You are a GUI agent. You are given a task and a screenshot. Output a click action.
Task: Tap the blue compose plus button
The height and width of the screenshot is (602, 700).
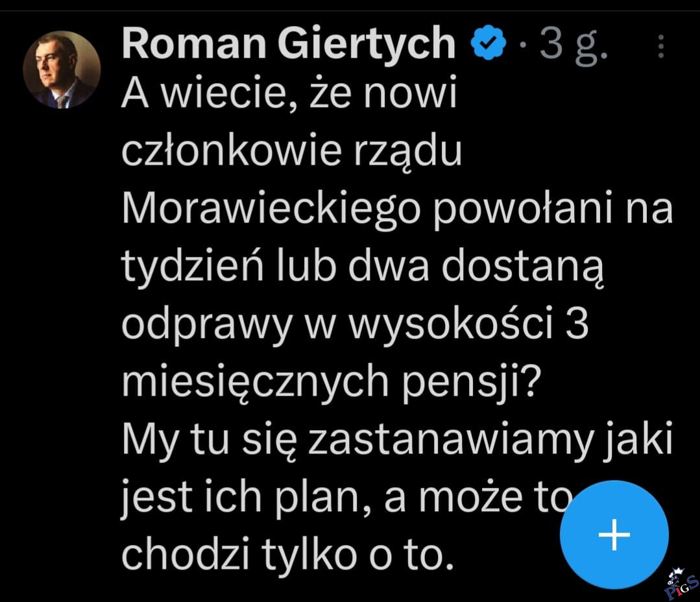point(614,535)
